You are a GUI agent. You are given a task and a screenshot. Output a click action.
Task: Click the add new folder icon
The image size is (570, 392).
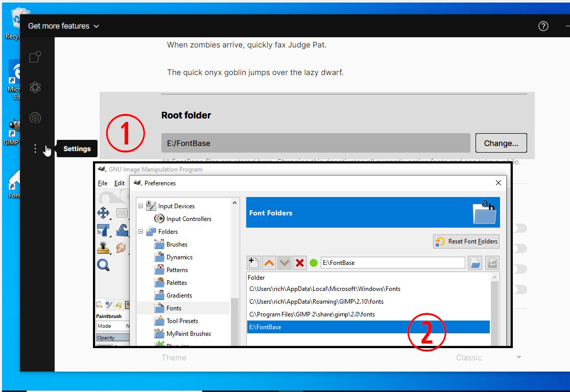(x=254, y=263)
